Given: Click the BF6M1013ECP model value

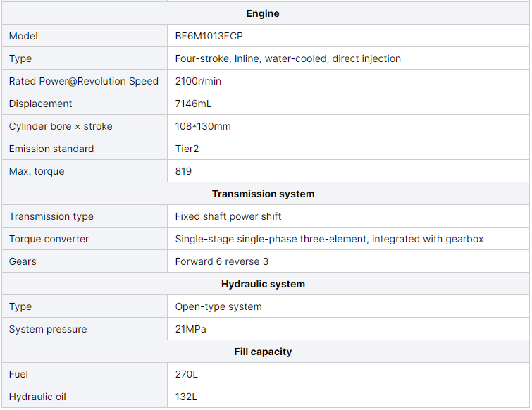Looking at the screenshot, I should 209,36.
